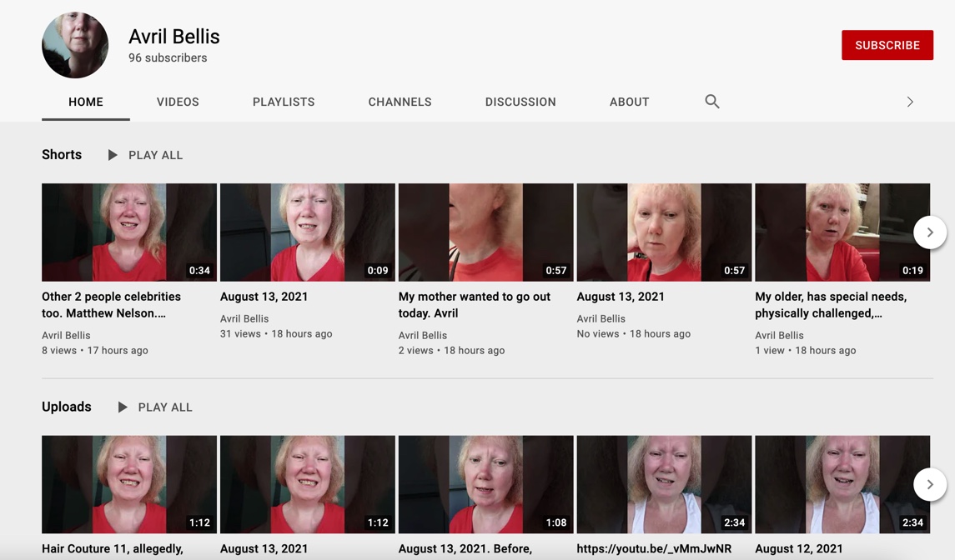The width and height of the screenshot is (955, 560).
Task: Click August 13, 2021 short with No views
Action: coord(621,297)
